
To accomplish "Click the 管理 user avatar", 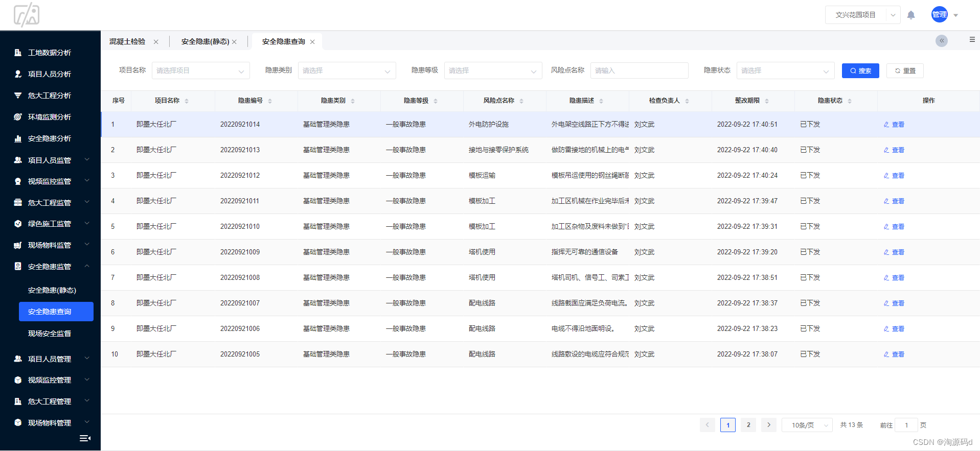I will (x=940, y=14).
